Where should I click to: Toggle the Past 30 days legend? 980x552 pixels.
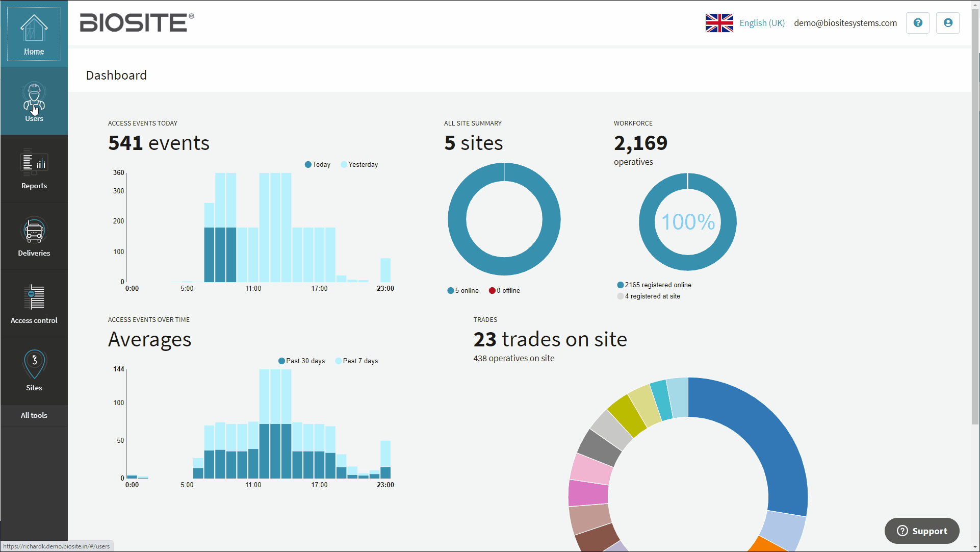[302, 361]
